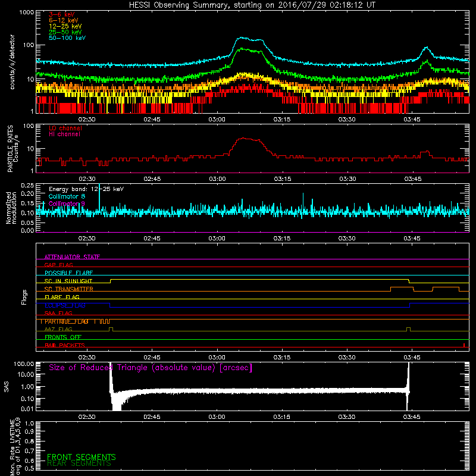This screenshot has height=476, width=476.
Task: Select the 6-12 keV legend label
Action: pos(64,20)
